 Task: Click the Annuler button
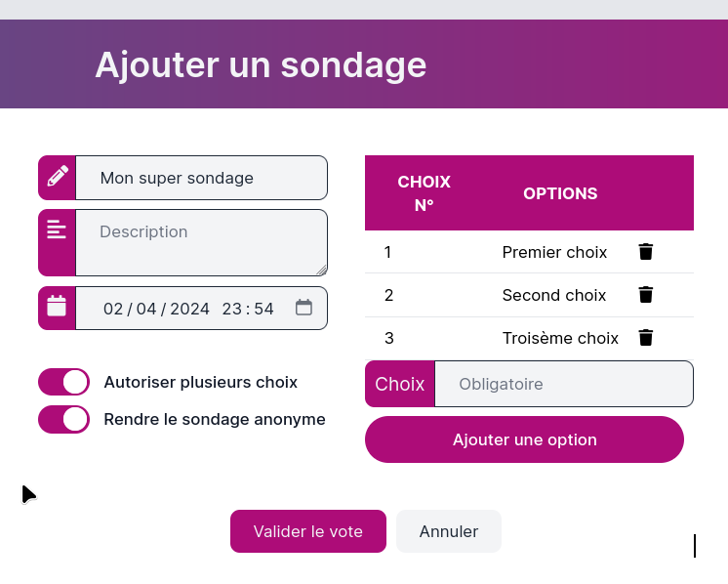(449, 531)
